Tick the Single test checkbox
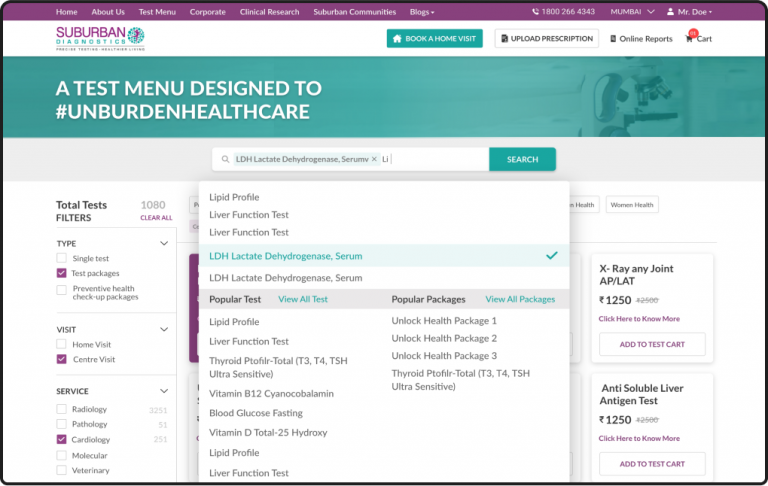Viewport: 768px width, 486px height. (x=61, y=258)
